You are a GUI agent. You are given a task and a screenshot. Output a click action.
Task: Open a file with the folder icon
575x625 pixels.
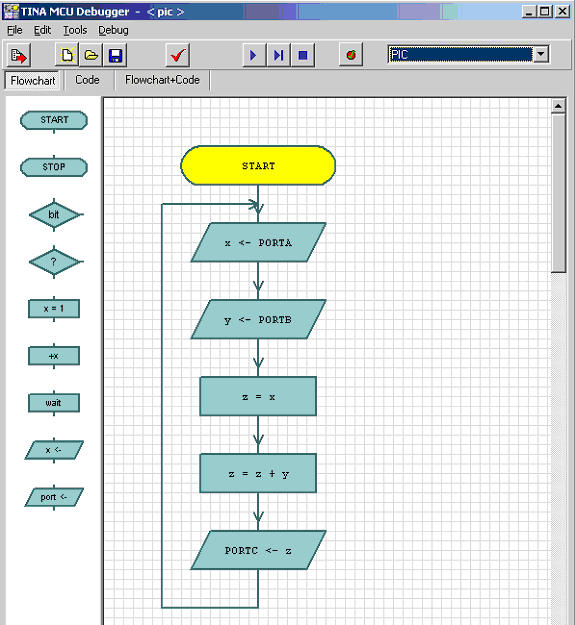[91, 55]
